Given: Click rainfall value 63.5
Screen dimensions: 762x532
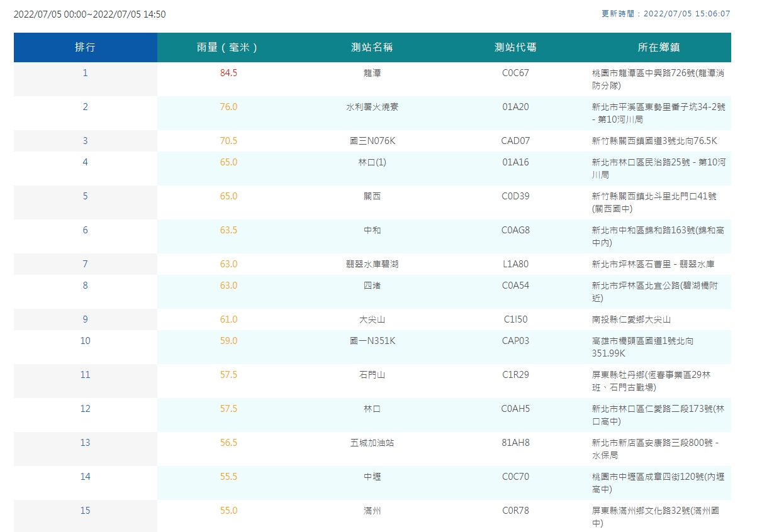Looking at the screenshot, I should point(228,230).
